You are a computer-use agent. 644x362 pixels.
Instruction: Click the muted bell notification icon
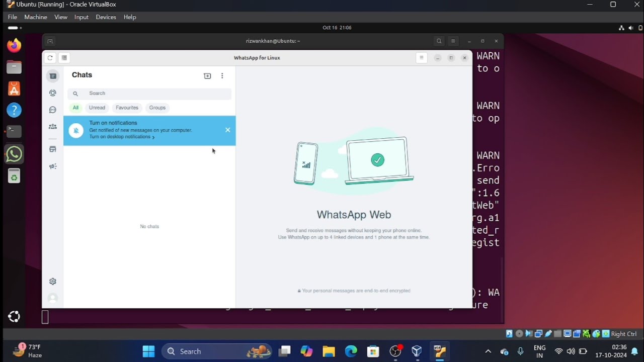click(76, 131)
